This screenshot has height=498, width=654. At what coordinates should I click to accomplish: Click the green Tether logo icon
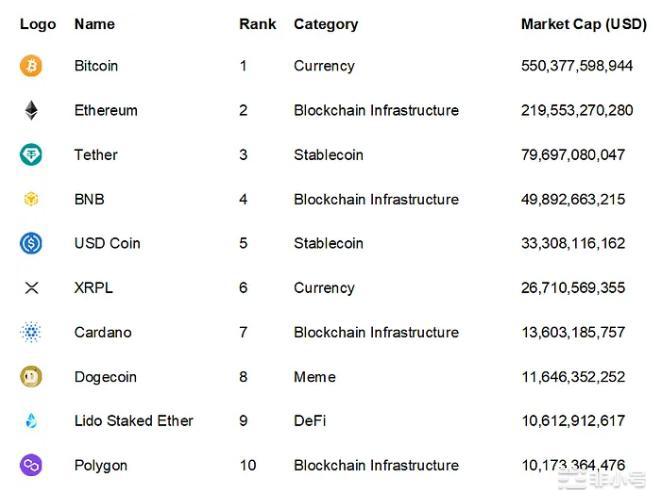click(x=31, y=155)
